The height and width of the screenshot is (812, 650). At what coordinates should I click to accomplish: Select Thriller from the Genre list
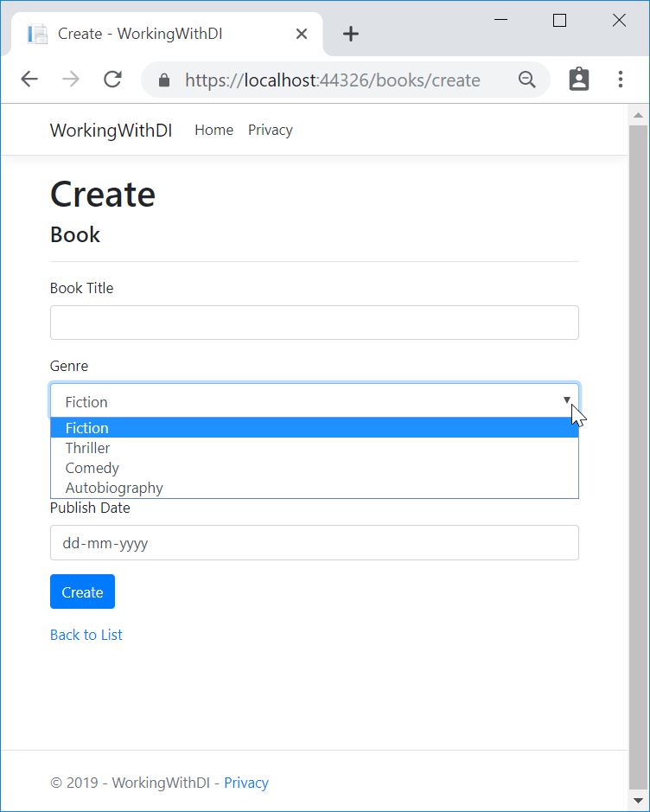point(87,448)
